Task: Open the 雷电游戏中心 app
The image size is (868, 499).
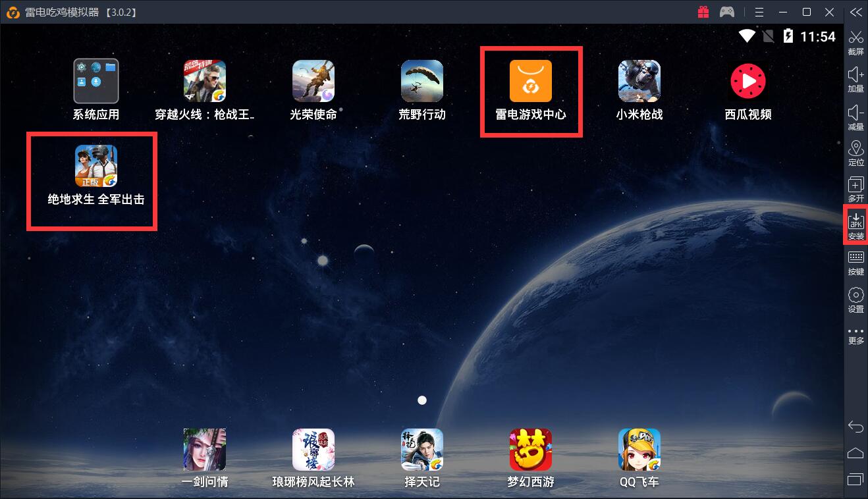Action: (x=530, y=82)
